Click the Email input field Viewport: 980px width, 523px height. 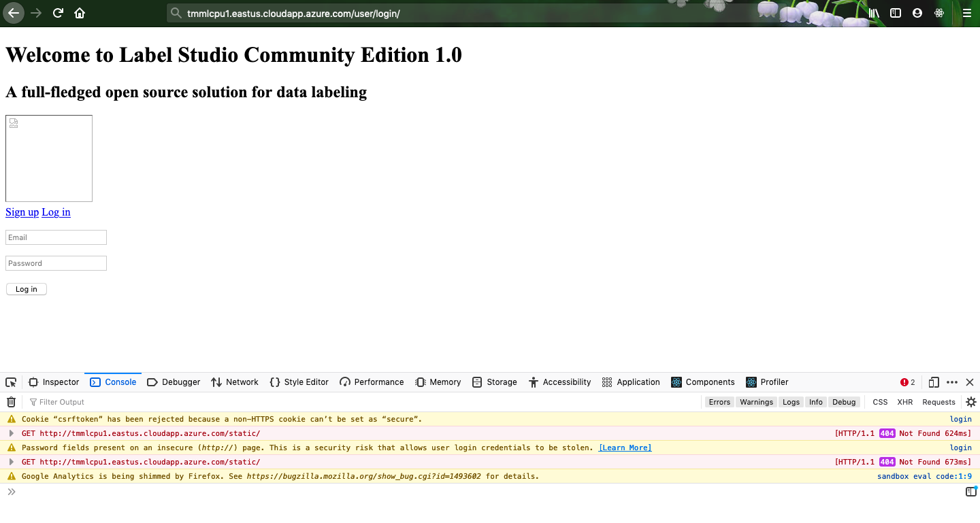(56, 237)
